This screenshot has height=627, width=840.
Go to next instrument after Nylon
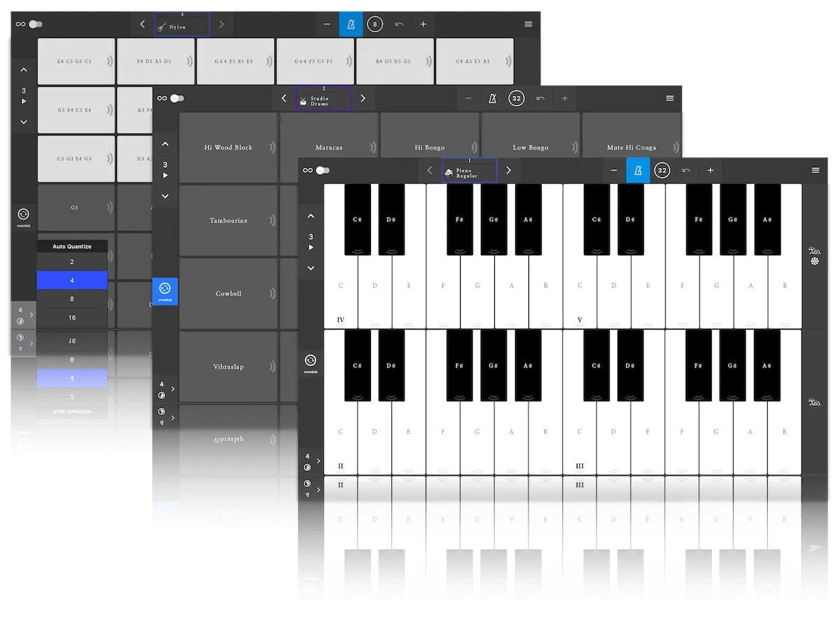pyautogui.click(x=221, y=24)
